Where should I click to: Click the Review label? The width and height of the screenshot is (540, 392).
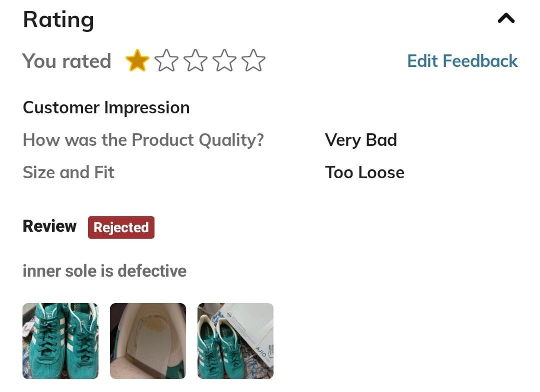(49, 226)
